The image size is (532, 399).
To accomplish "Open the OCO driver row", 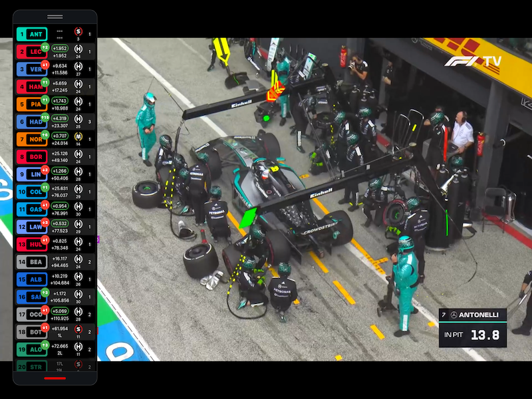I will [55, 315].
